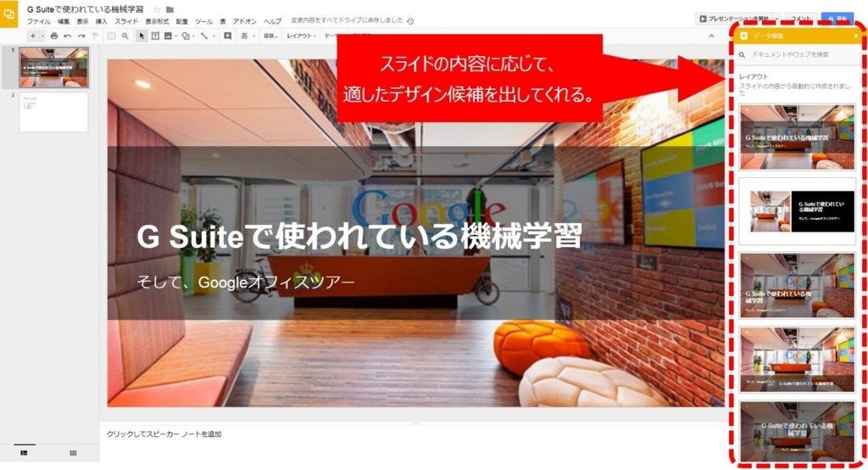Open the レイアウト toolbar dropdown
Viewport: 868px width, 470px height.
coord(301,36)
